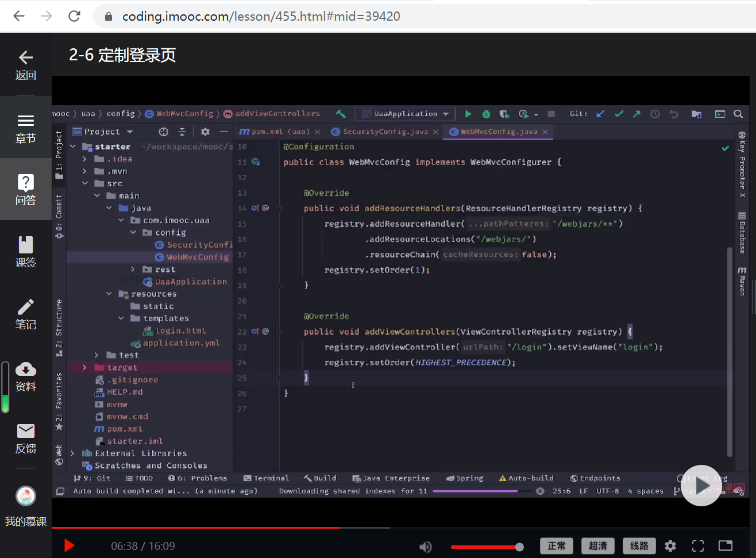The height and width of the screenshot is (558, 756).
Task: Click the locate opened file crosshair icon
Action: (x=164, y=132)
